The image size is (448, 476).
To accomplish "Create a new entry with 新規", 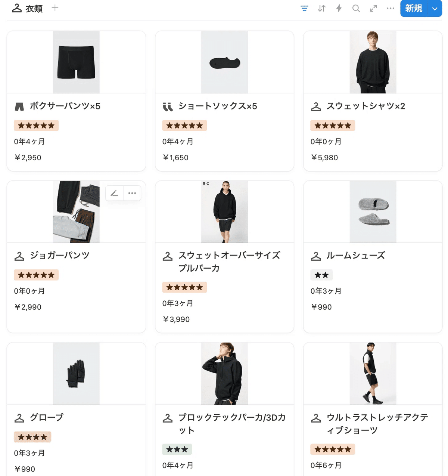I will (414, 8).
